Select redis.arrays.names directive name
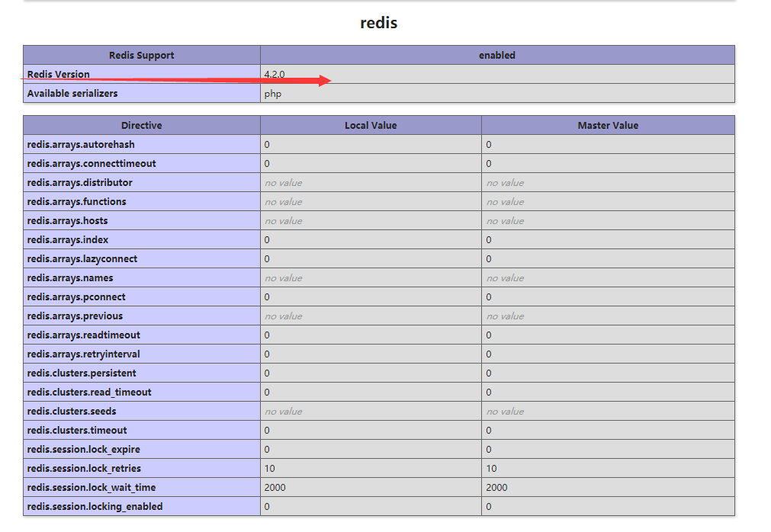This screenshot has height=532, width=771. 70,278
